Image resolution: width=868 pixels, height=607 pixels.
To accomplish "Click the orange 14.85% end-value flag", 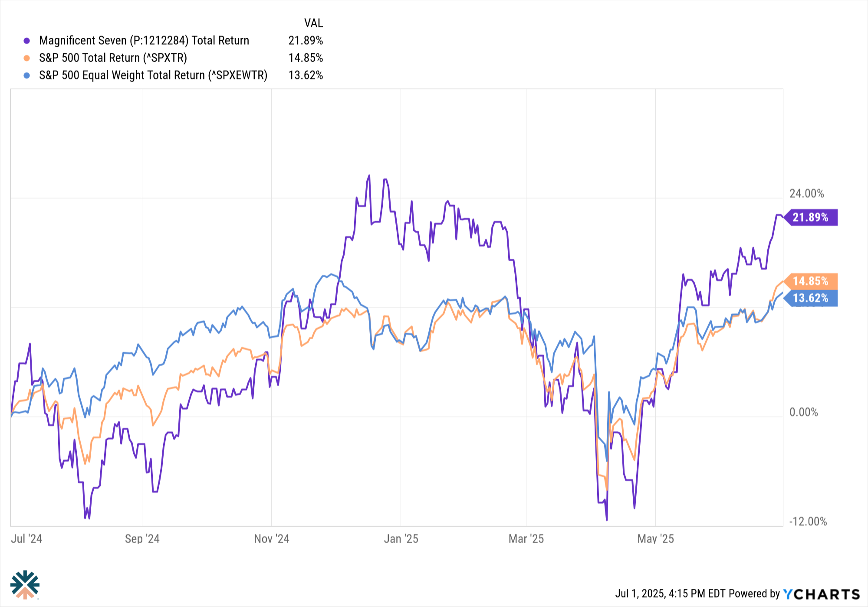I will 810,281.
